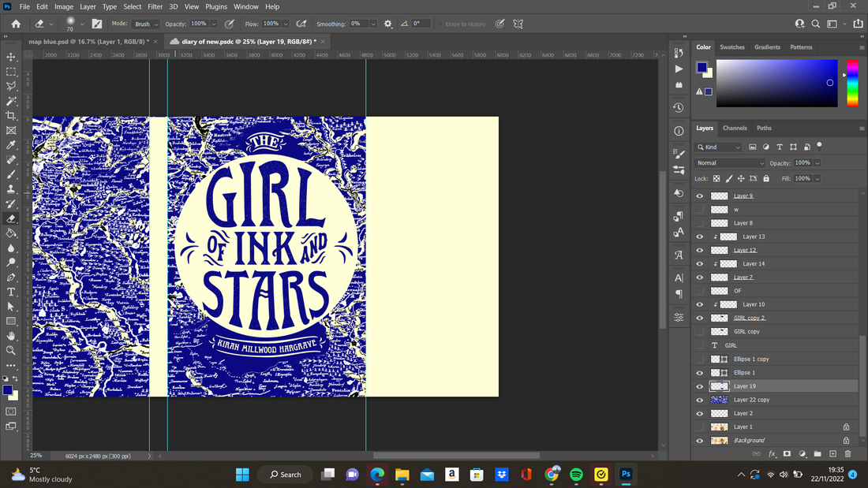Select the Crop tool

[11, 116]
